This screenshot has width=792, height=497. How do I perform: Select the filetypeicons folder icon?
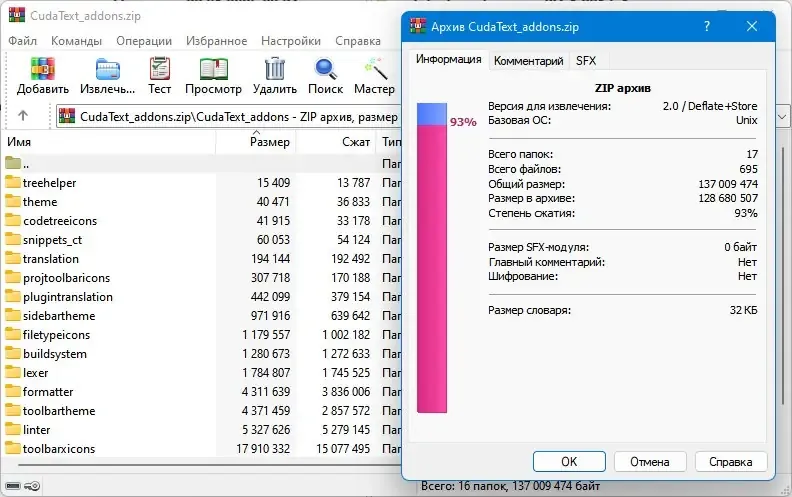pyautogui.click(x=13, y=334)
